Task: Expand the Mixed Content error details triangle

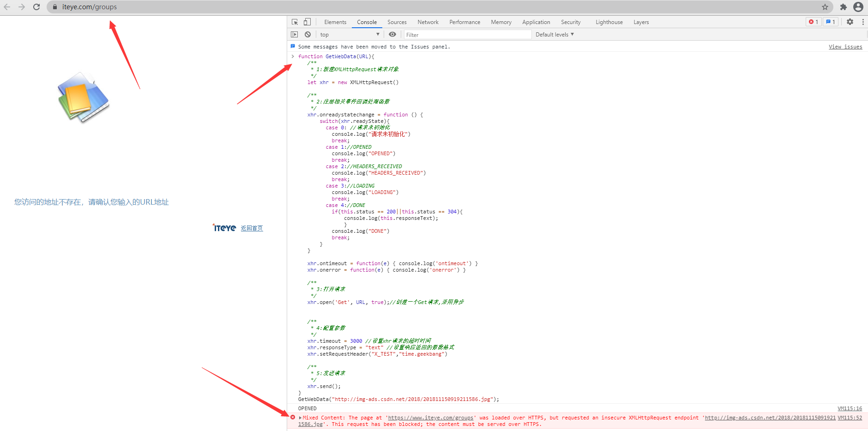Action: (300, 418)
